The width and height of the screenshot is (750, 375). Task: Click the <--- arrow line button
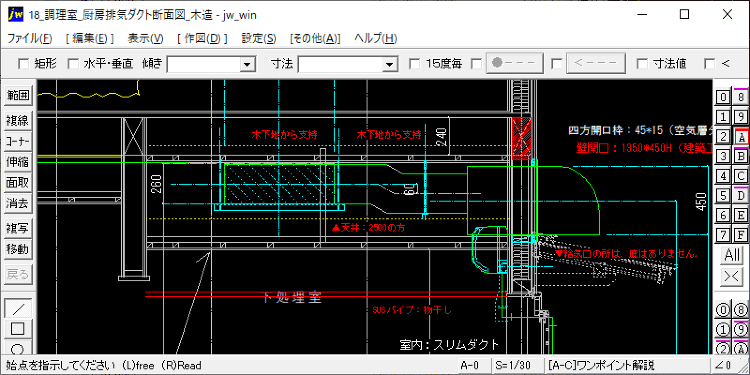[596, 63]
